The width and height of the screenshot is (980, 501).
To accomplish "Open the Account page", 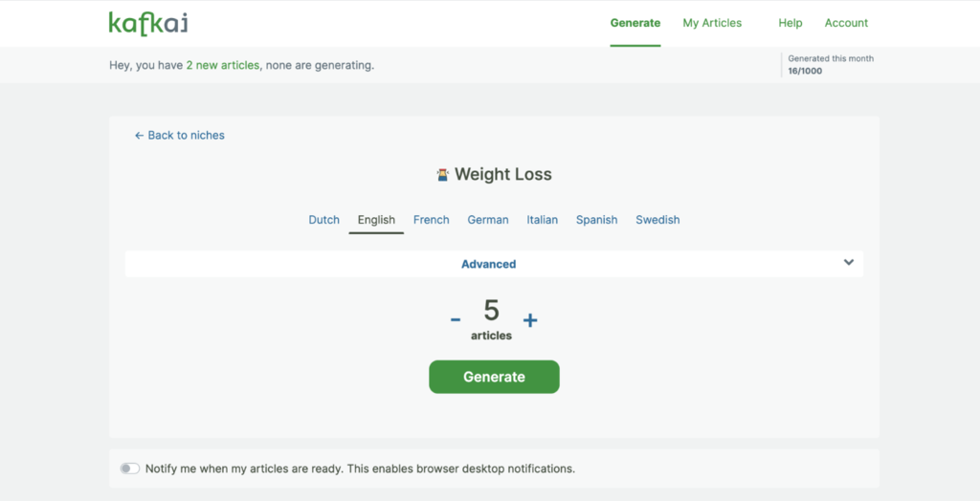I will pyautogui.click(x=846, y=23).
